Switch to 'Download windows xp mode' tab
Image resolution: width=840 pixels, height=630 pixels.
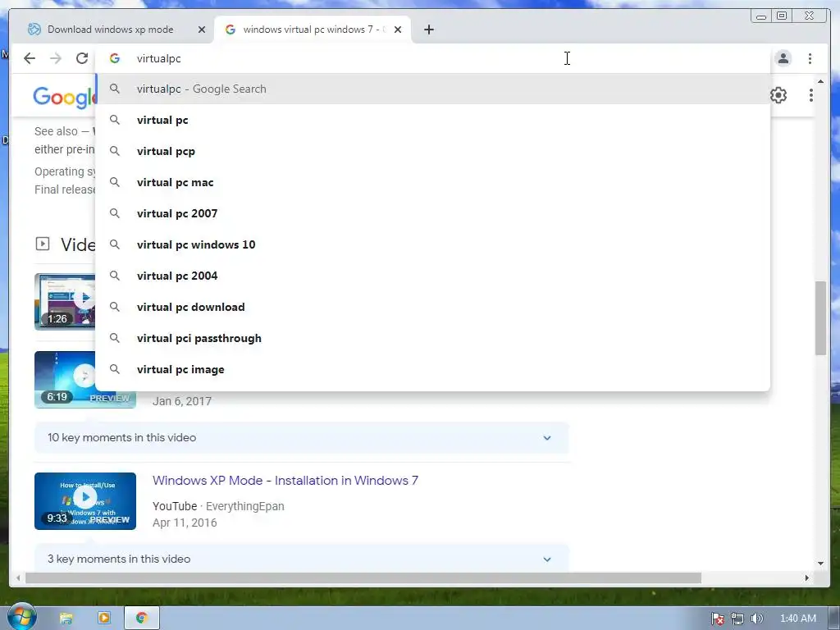[x=111, y=30]
